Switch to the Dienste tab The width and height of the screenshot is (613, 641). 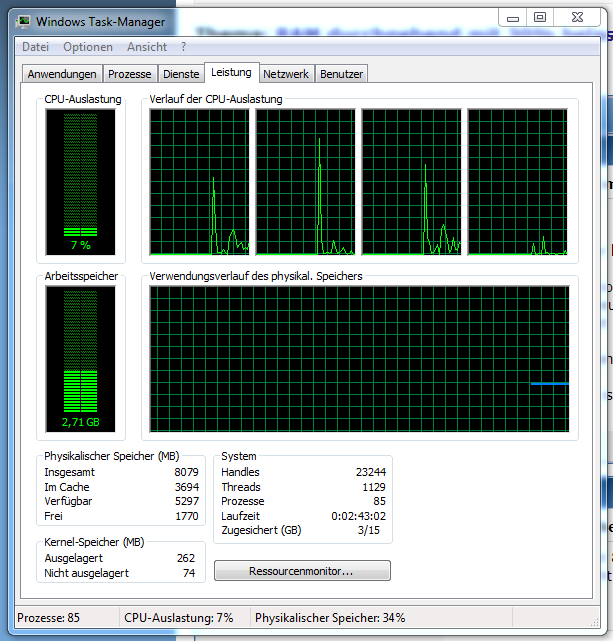181,74
